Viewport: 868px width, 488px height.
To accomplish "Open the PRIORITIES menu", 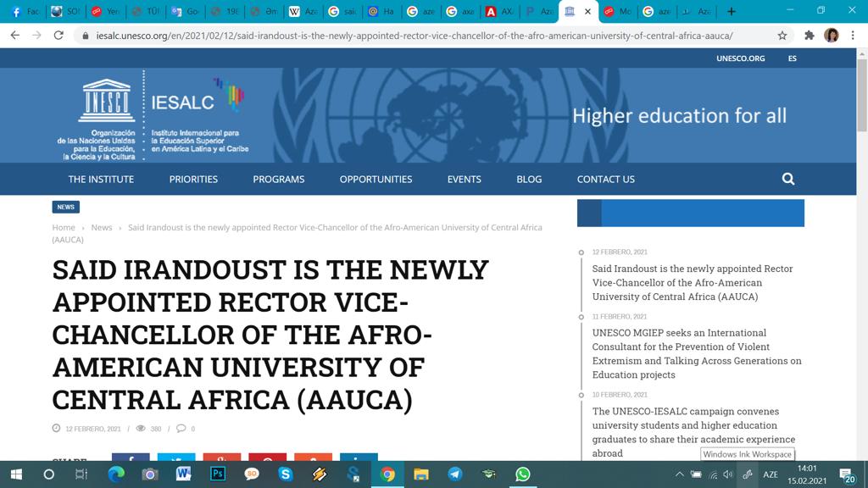I will (193, 180).
